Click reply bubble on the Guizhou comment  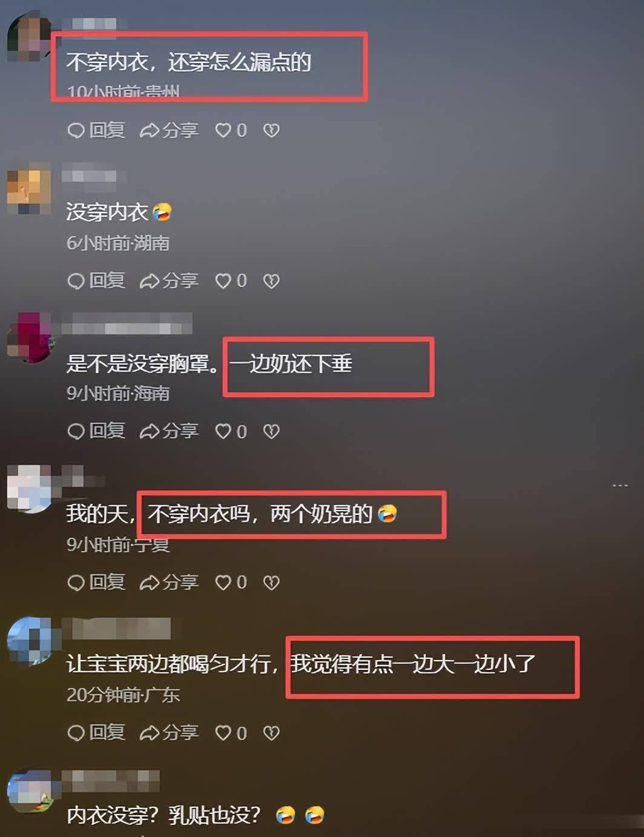[96, 130]
